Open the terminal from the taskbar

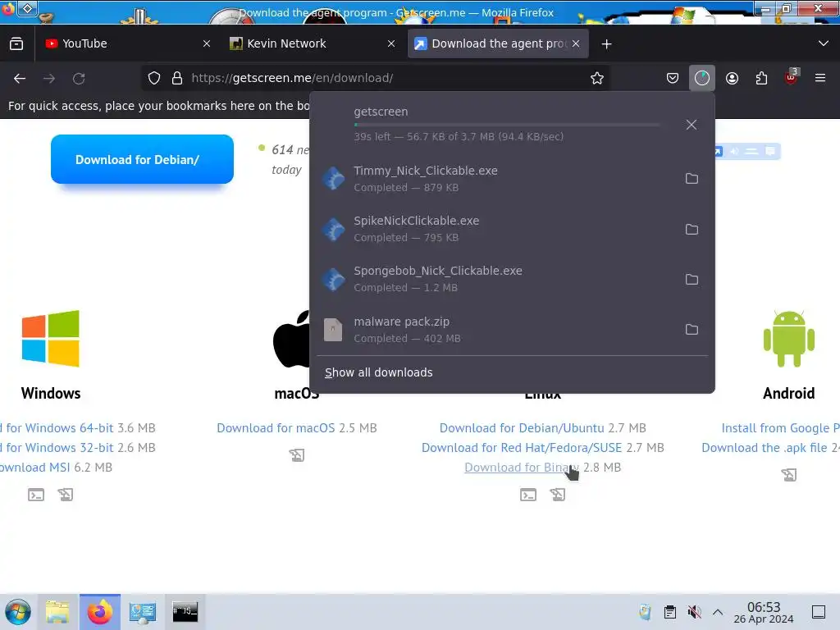pos(185,612)
